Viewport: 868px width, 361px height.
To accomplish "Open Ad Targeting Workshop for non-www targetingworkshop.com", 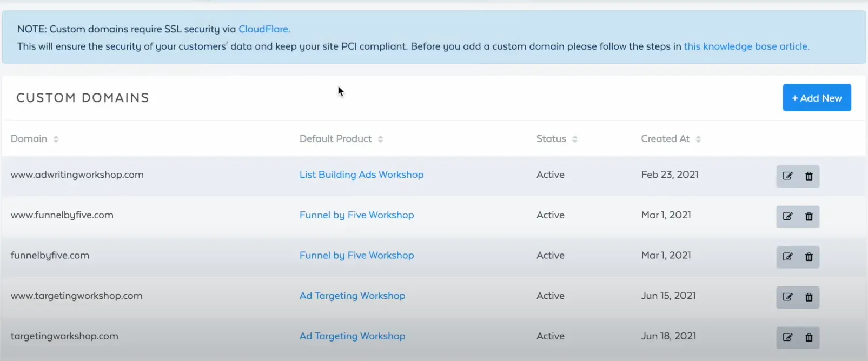I will tap(352, 336).
